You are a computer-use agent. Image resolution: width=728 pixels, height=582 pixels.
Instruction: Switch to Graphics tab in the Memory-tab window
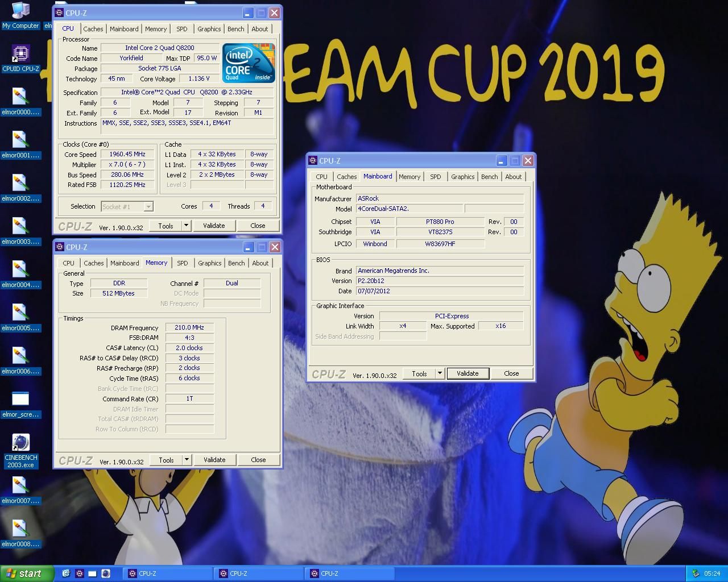[x=210, y=263]
